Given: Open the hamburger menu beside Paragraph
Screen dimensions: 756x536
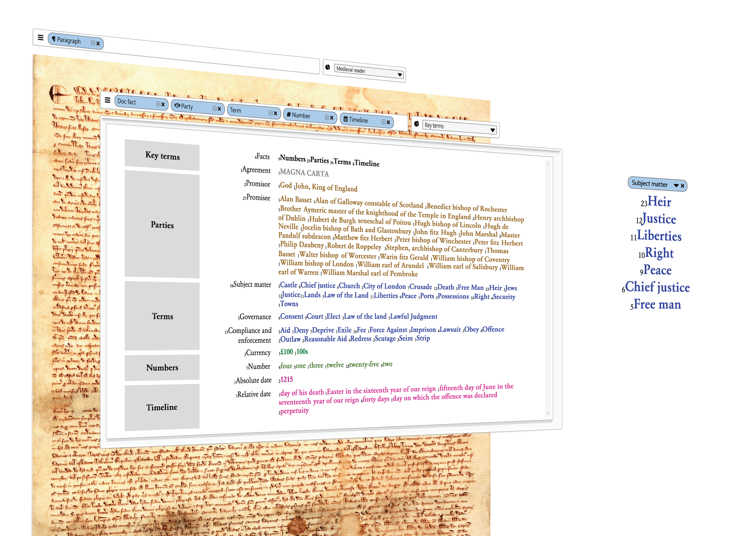Looking at the screenshot, I should pos(41,37).
